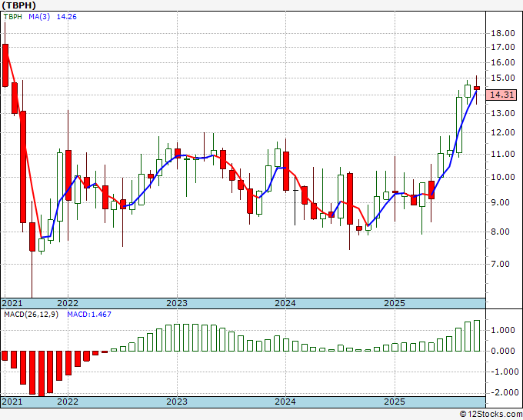Click the 0.000 MACD axis label
The image size is (523, 420).
[502, 351]
